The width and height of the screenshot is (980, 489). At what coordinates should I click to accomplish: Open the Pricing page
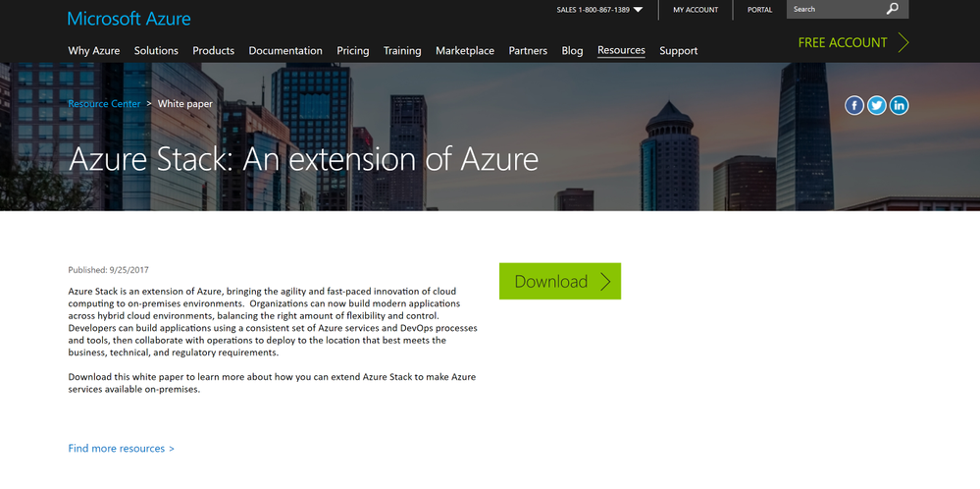click(x=352, y=51)
